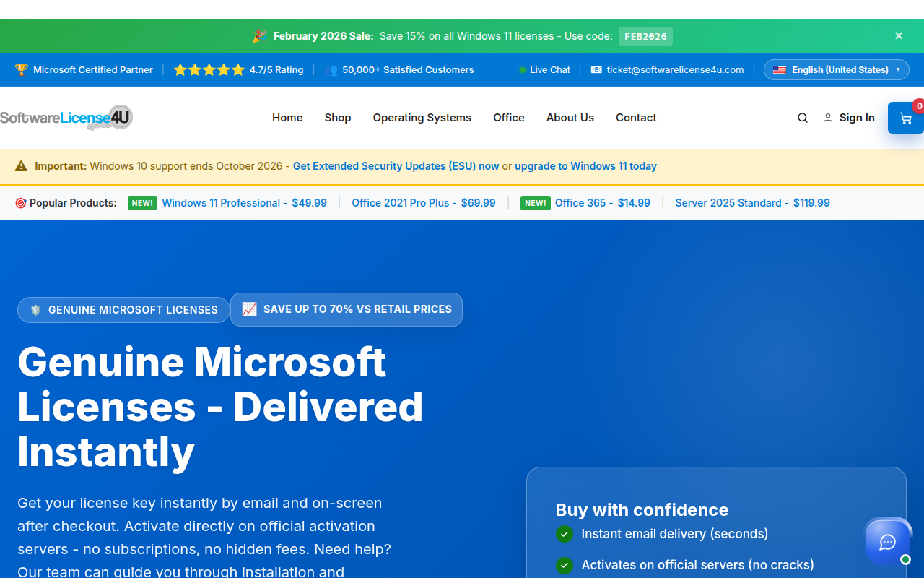Click the search magnifier icon
Viewport: 924px width, 578px height.
803,118
